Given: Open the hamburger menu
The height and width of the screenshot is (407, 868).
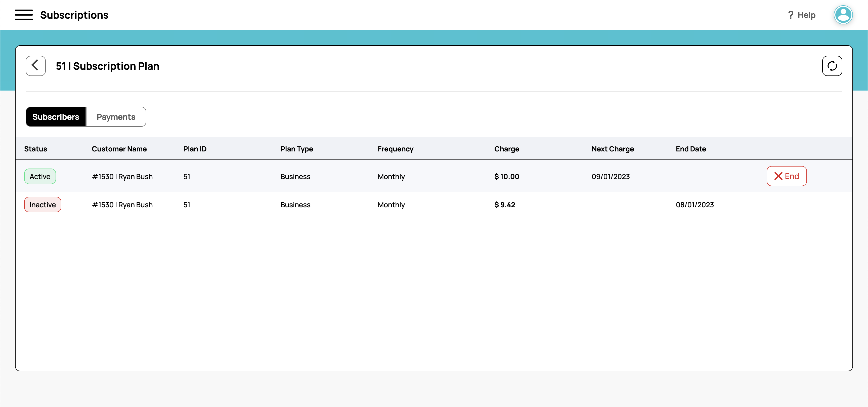Looking at the screenshot, I should 24,15.
